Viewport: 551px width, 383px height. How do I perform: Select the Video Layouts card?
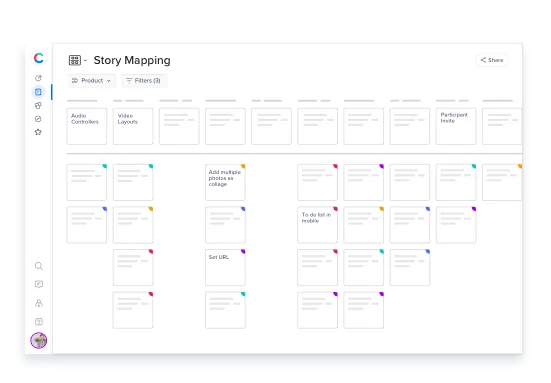pyautogui.click(x=133, y=126)
